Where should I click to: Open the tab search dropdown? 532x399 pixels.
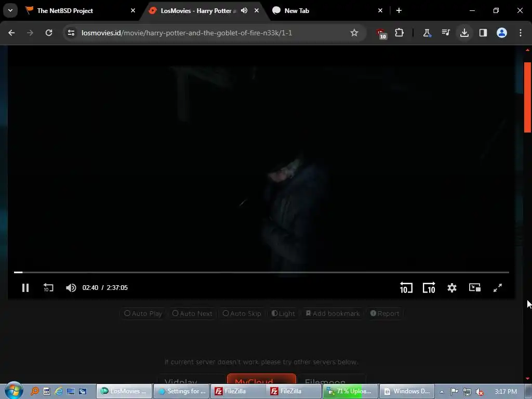(x=10, y=10)
